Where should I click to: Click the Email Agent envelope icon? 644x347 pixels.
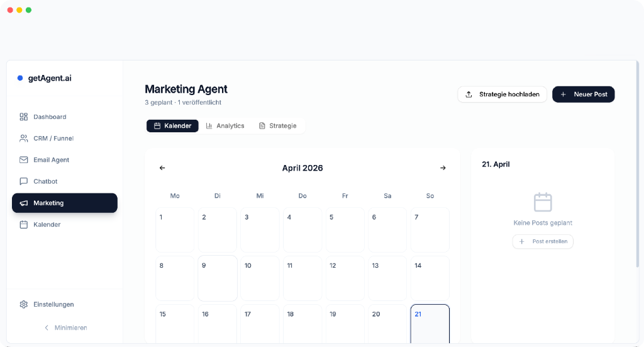tap(24, 159)
